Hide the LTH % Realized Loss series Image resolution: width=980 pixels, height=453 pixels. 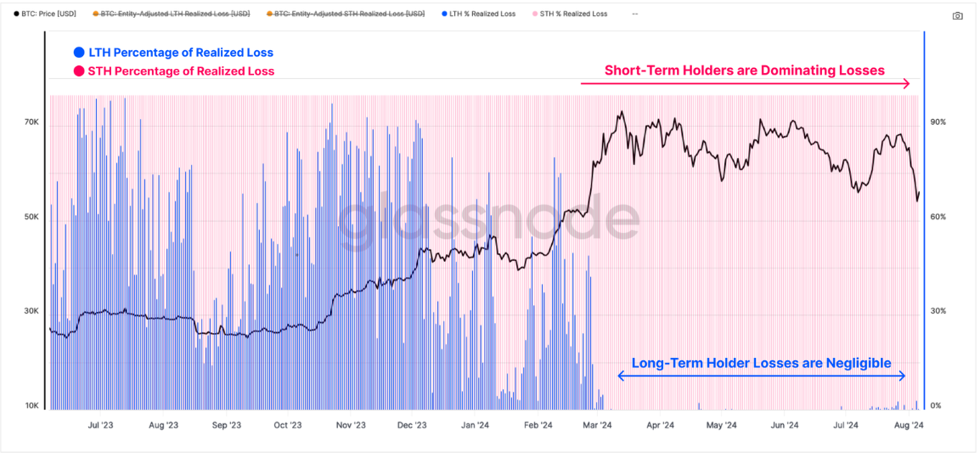(x=482, y=14)
